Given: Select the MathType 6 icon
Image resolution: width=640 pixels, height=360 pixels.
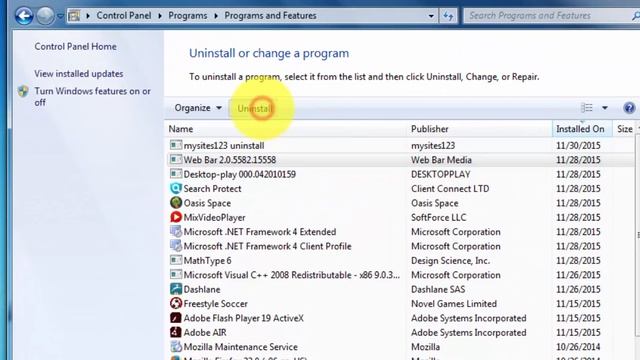Looking at the screenshot, I should 176,260.
